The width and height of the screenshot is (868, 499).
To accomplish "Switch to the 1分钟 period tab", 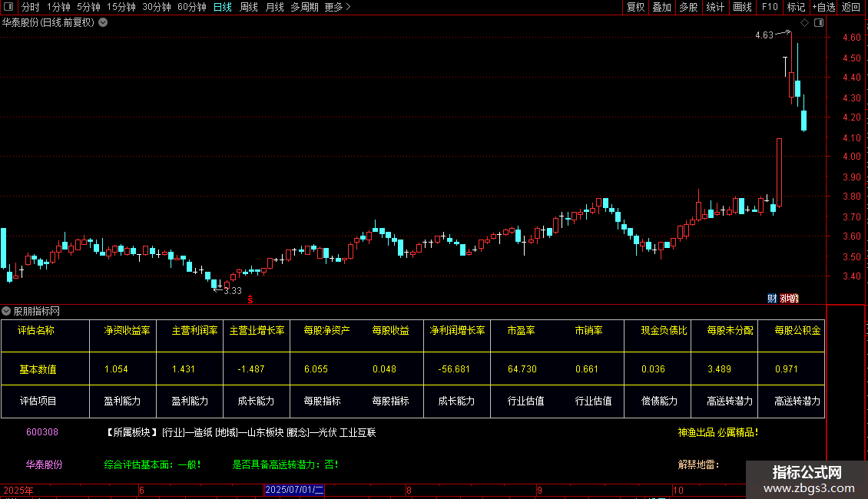I will pyautogui.click(x=58, y=7).
